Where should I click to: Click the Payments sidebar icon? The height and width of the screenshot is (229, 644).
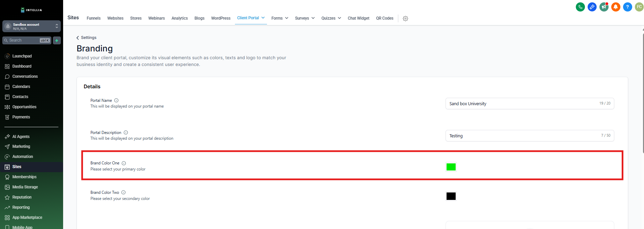(x=7, y=117)
